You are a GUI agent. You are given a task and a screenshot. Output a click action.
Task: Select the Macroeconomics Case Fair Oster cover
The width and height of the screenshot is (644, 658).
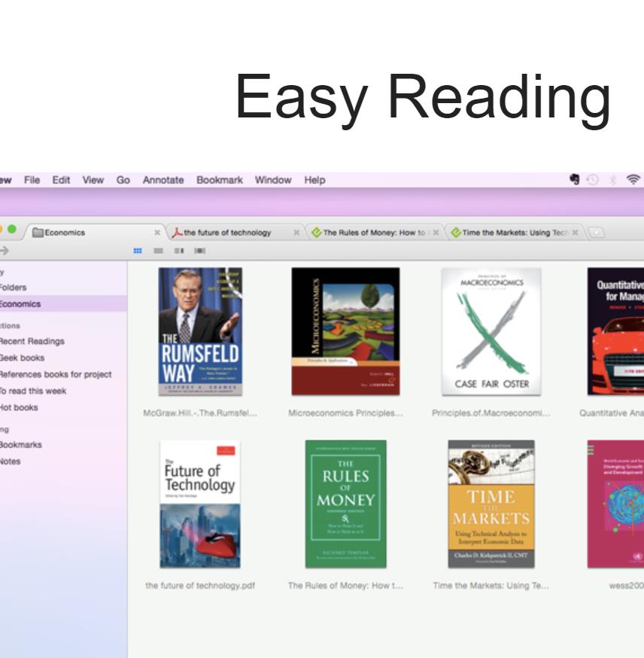tap(491, 331)
